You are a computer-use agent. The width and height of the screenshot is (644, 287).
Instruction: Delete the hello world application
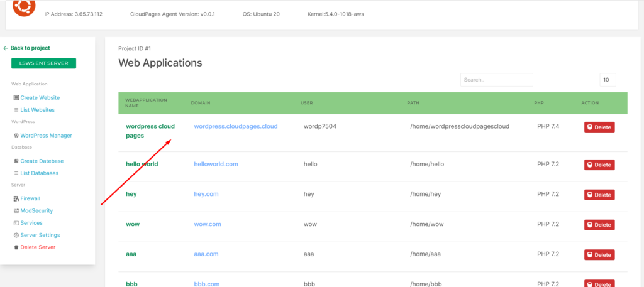pyautogui.click(x=599, y=165)
